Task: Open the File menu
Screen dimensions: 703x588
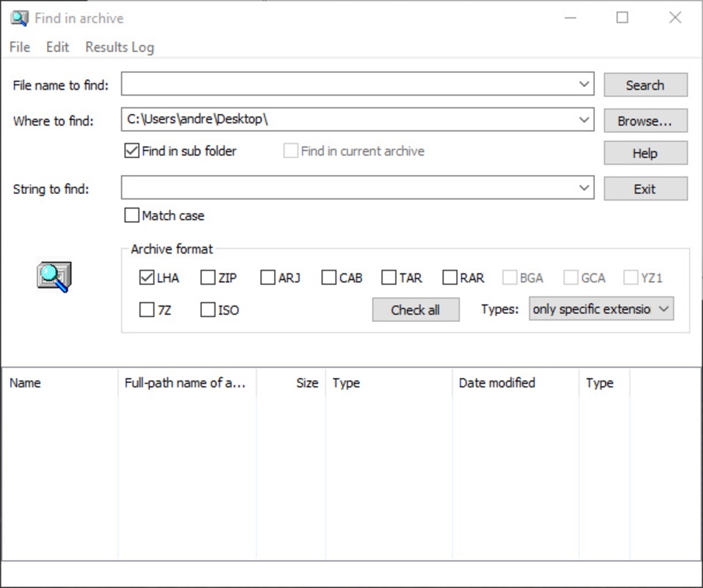Action: pyautogui.click(x=20, y=47)
